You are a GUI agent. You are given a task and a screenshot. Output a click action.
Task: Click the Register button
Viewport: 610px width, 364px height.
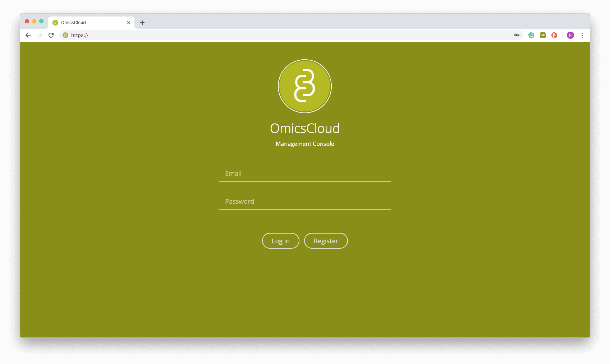326,241
